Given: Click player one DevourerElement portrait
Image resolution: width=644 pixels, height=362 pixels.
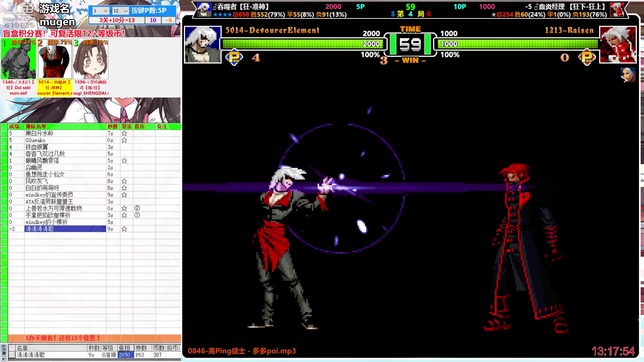Looking at the screenshot, I should pyautogui.click(x=203, y=44).
